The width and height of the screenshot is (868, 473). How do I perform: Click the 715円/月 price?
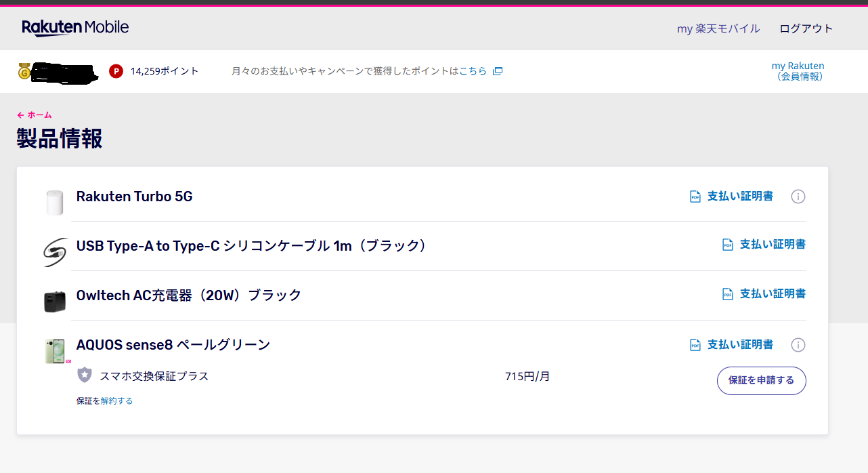click(527, 376)
